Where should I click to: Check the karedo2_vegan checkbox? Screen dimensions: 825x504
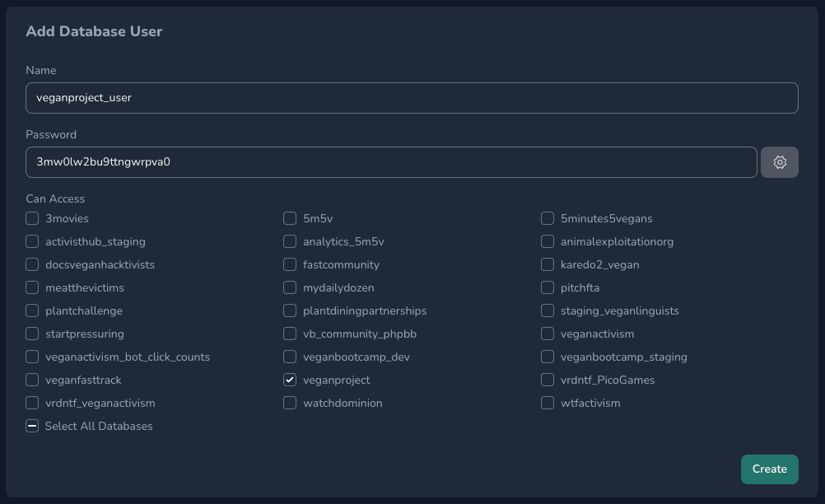(x=548, y=264)
